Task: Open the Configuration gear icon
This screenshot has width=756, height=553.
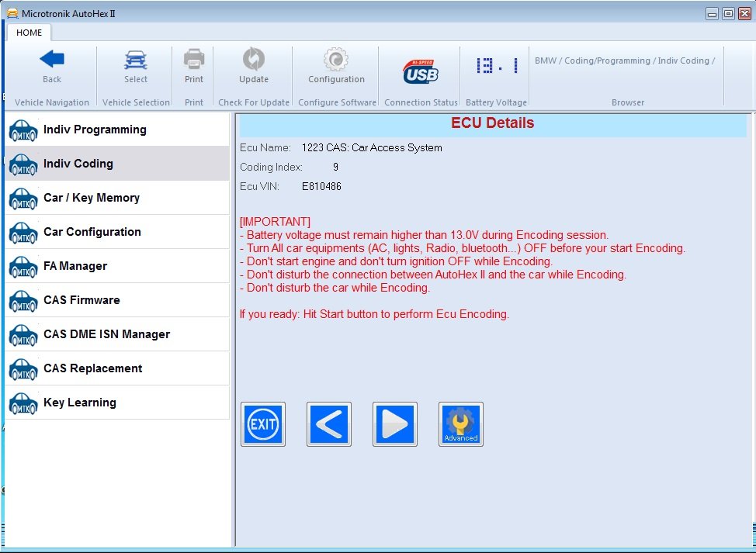Action: click(x=336, y=59)
